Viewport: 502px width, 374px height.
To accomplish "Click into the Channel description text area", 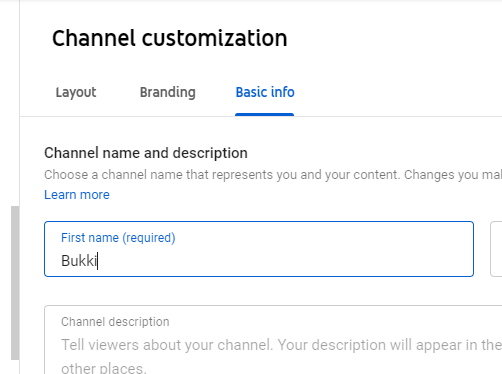I will pos(273,339).
